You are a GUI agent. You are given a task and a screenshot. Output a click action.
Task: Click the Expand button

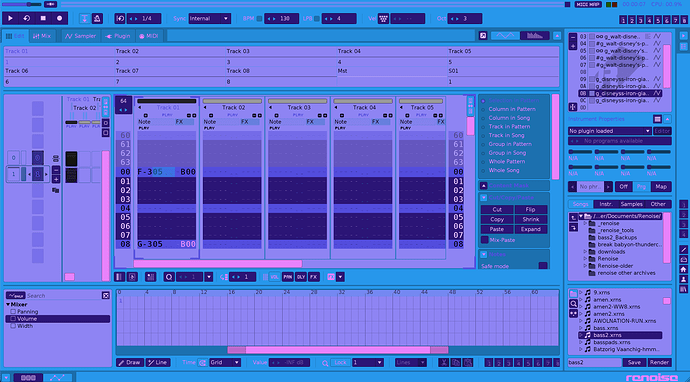click(x=531, y=229)
